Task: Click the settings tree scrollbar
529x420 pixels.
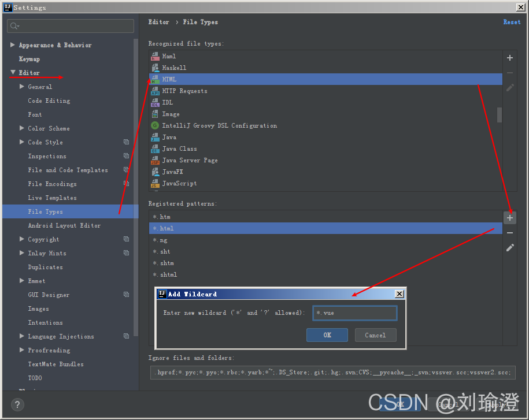Action: 136,187
